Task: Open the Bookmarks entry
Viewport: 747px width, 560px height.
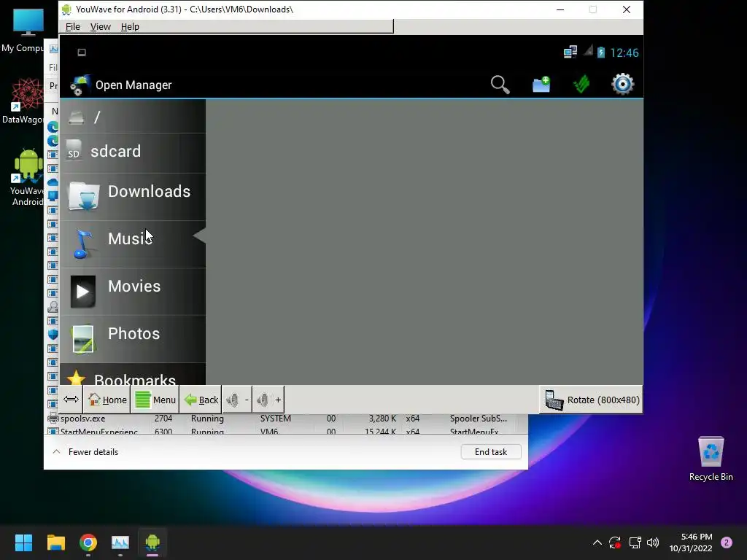Action: (x=133, y=374)
